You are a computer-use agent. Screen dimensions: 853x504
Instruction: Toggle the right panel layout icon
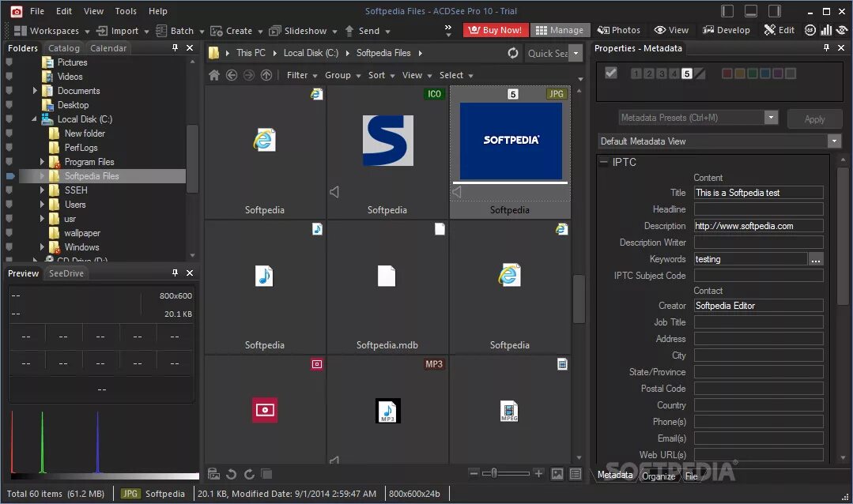(775, 11)
